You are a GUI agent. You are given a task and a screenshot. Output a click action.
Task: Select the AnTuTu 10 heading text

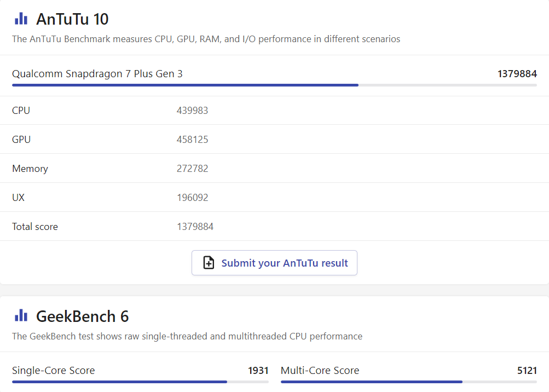[72, 19]
